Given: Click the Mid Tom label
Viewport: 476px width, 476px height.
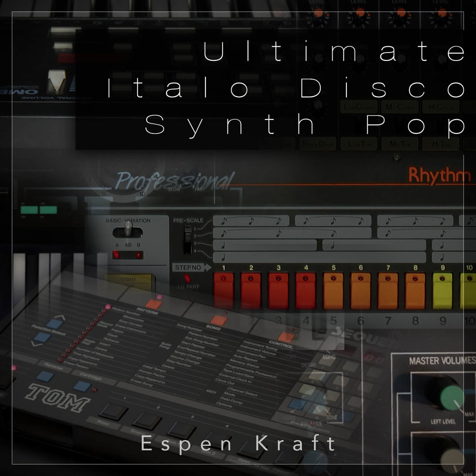Looking at the screenshot, I should [400, 144].
